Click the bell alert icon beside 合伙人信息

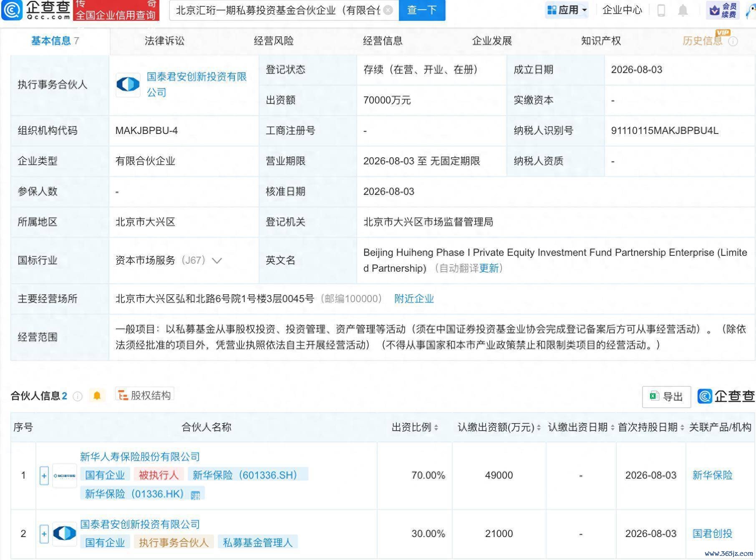pyautogui.click(x=97, y=396)
